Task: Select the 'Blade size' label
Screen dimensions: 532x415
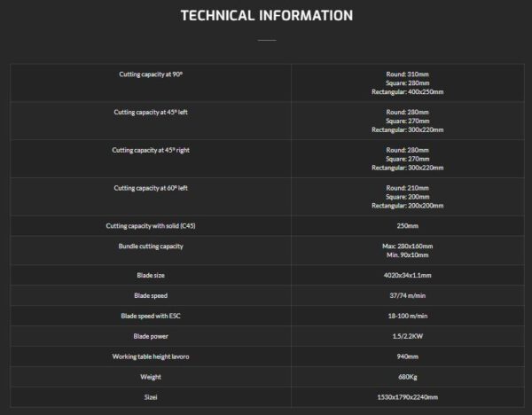Action: point(151,275)
